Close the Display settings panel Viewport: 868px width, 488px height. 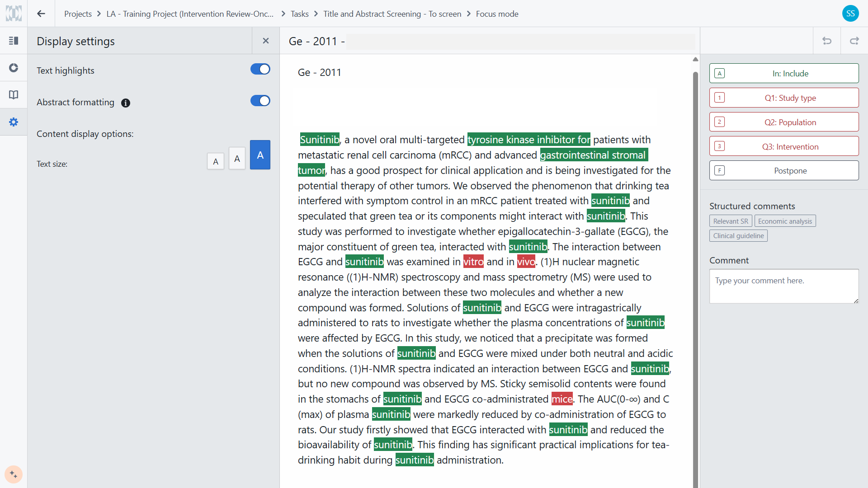pyautogui.click(x=266, y=41)
